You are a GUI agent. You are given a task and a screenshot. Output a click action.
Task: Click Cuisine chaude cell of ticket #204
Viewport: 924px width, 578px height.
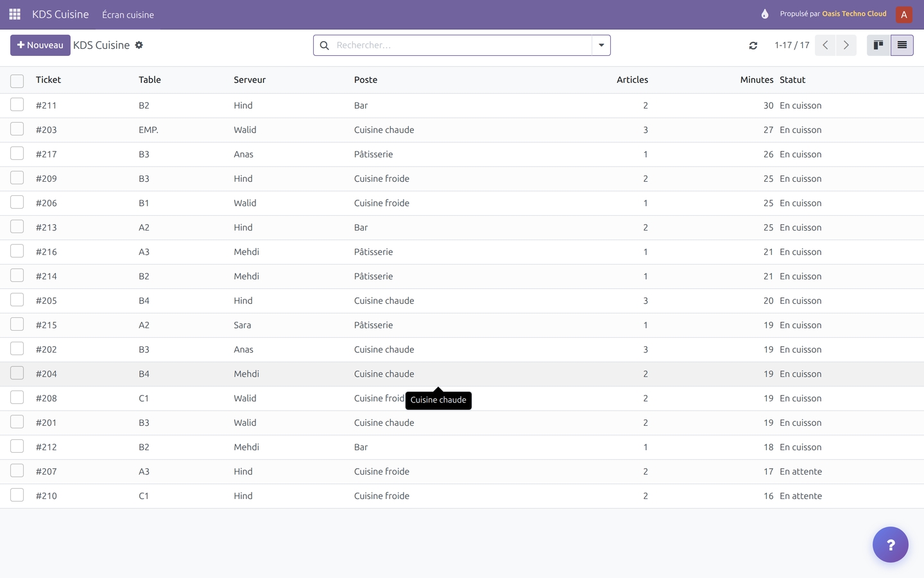(384, 374)
